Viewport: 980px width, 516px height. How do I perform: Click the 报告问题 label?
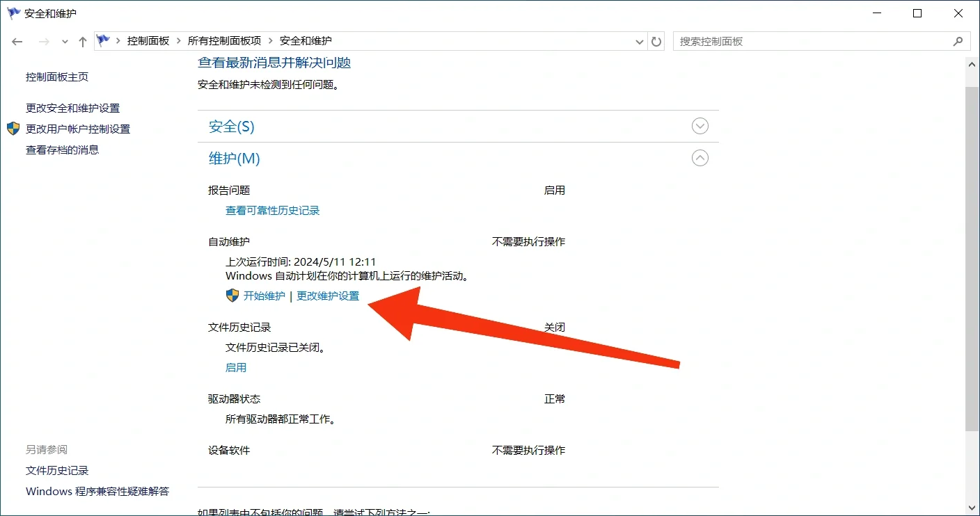click(229, 191)
